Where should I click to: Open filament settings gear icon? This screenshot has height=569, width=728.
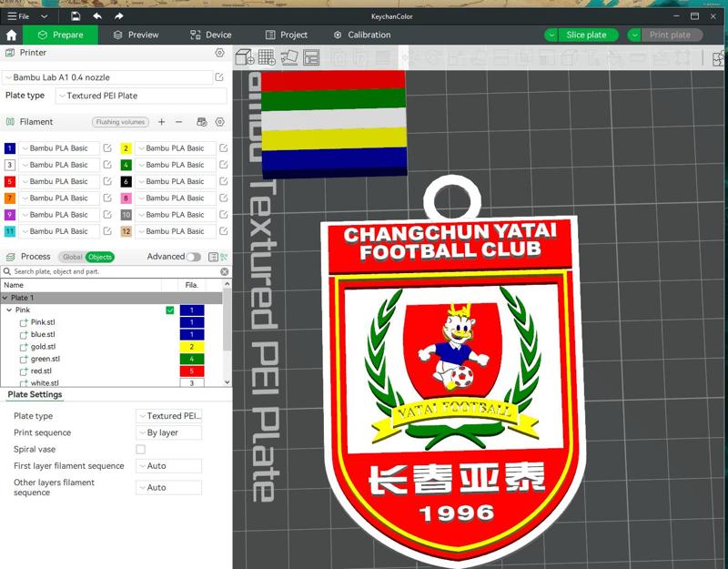(x=219, y=122)
